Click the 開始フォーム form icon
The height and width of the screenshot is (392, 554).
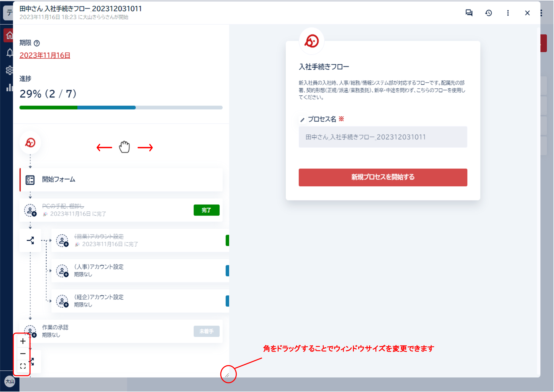click(x=30, y=180)
